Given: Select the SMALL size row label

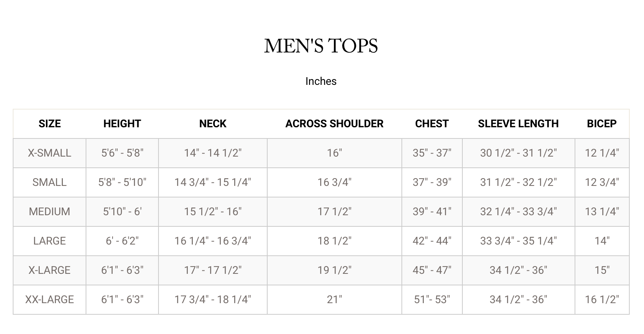Looking at the screenshot, I should 50,182.
